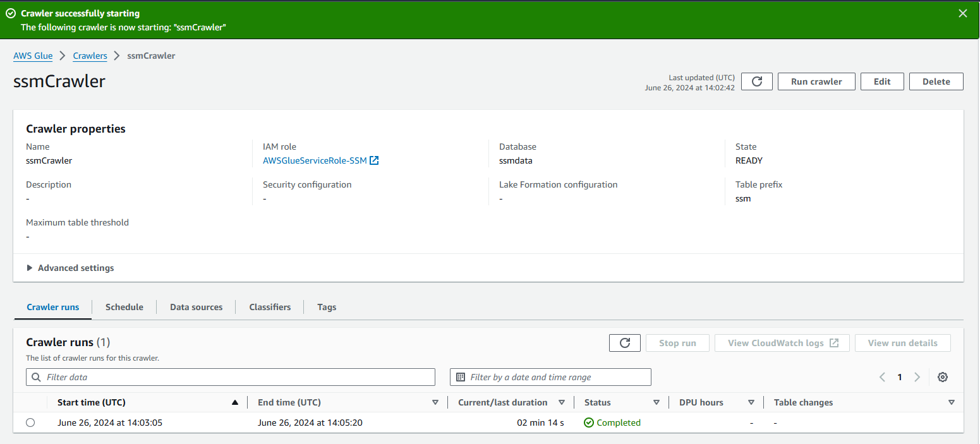Select page 1 in pagination

point(900,377)
